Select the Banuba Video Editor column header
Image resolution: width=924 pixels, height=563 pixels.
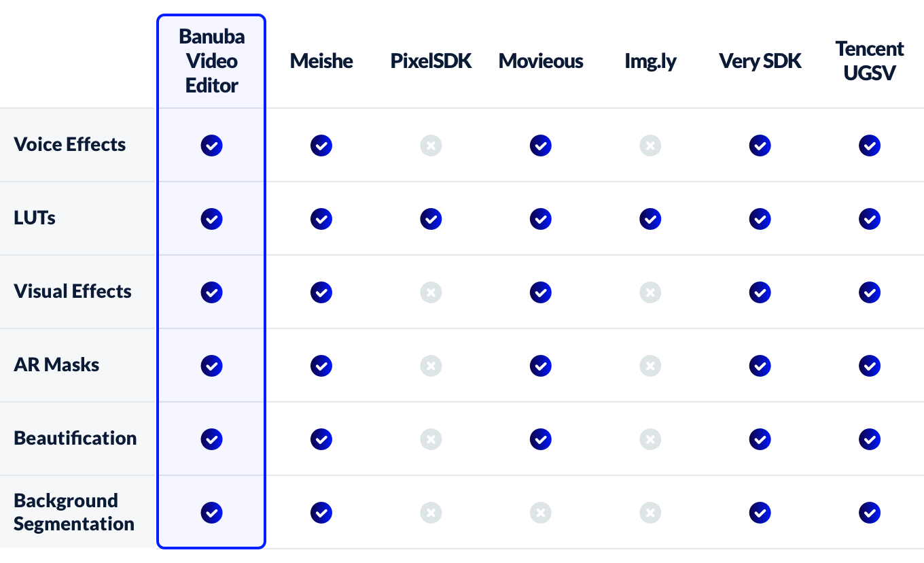tap(211, 61)
